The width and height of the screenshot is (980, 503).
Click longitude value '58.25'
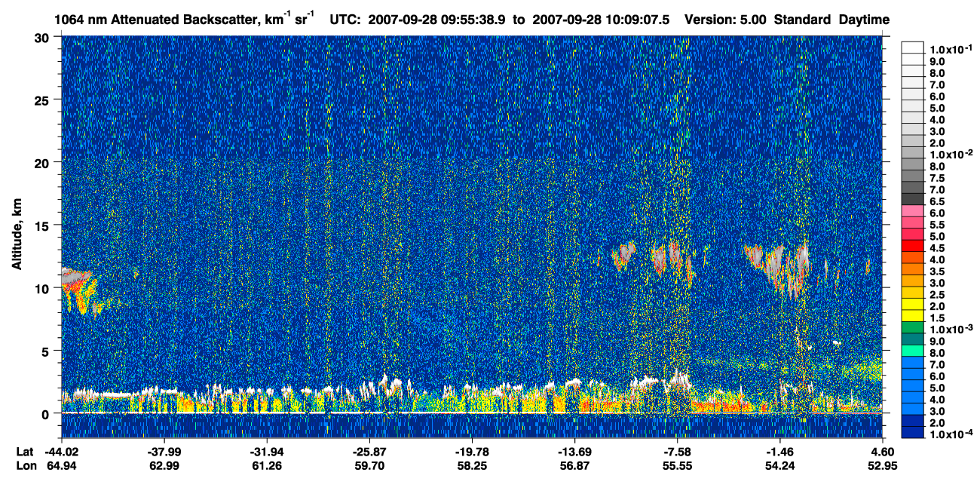click(472, 465)
